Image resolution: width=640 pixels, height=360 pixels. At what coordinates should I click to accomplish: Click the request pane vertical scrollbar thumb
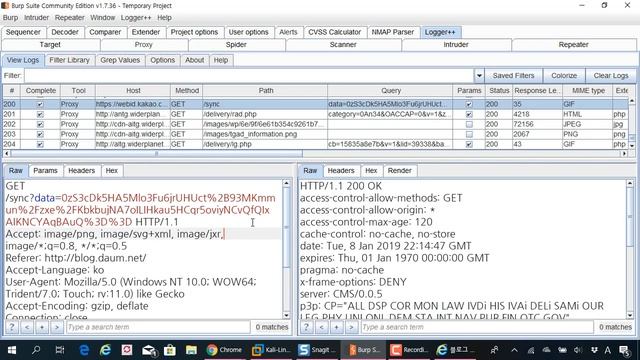pos(286,226)
